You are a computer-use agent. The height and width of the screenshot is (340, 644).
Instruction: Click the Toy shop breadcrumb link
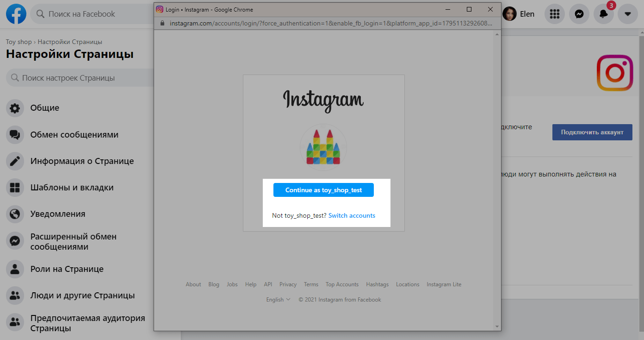[19, 42]
